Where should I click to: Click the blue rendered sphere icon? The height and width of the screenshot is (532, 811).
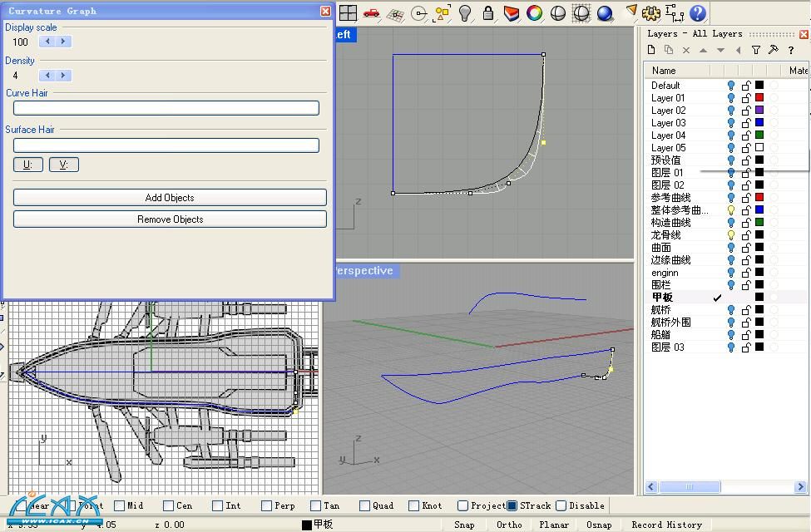tap(605, 12)
